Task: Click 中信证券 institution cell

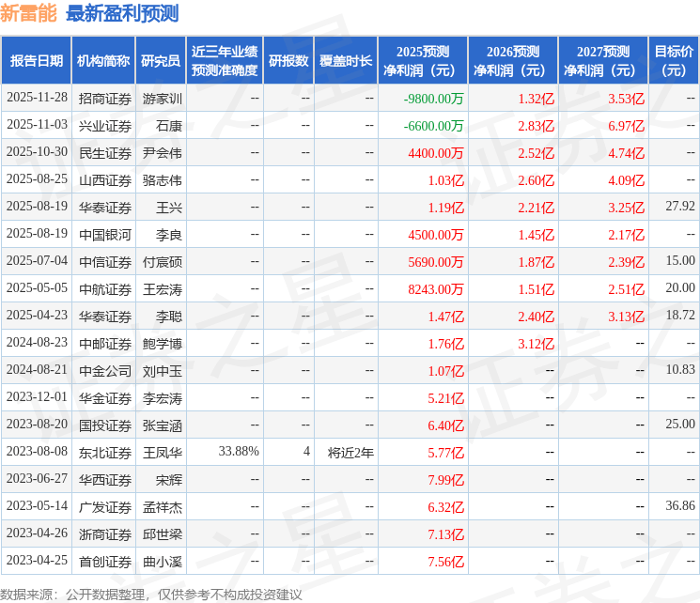Action: (105, 262)
